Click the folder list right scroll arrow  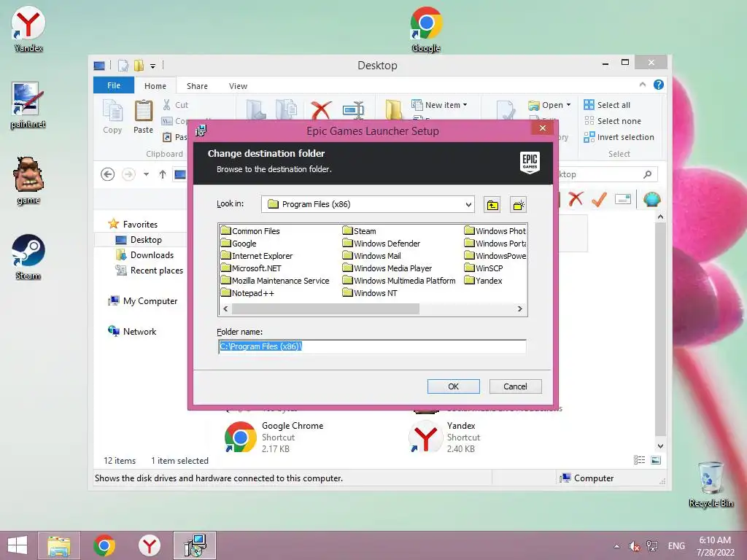click(519, 309)
